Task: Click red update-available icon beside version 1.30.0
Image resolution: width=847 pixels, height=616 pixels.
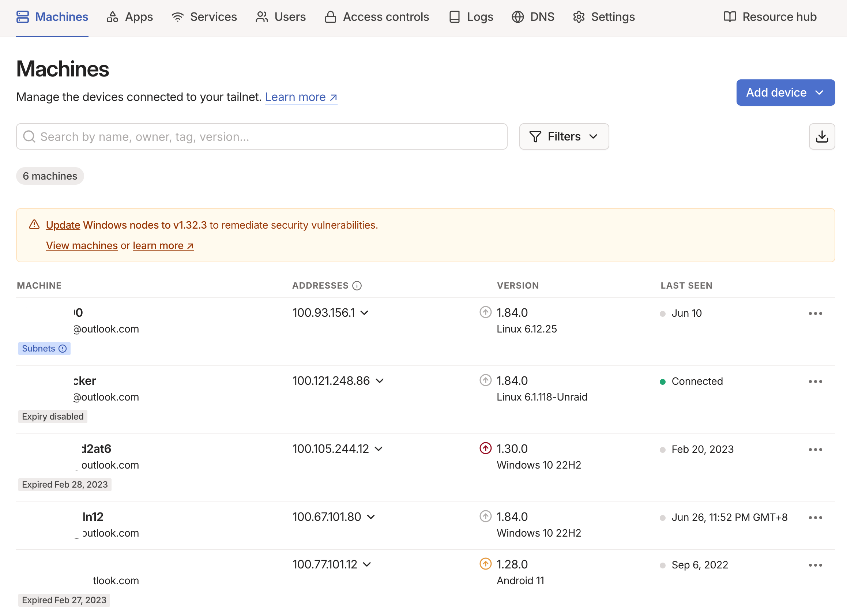Action: (x=485, y=448)
